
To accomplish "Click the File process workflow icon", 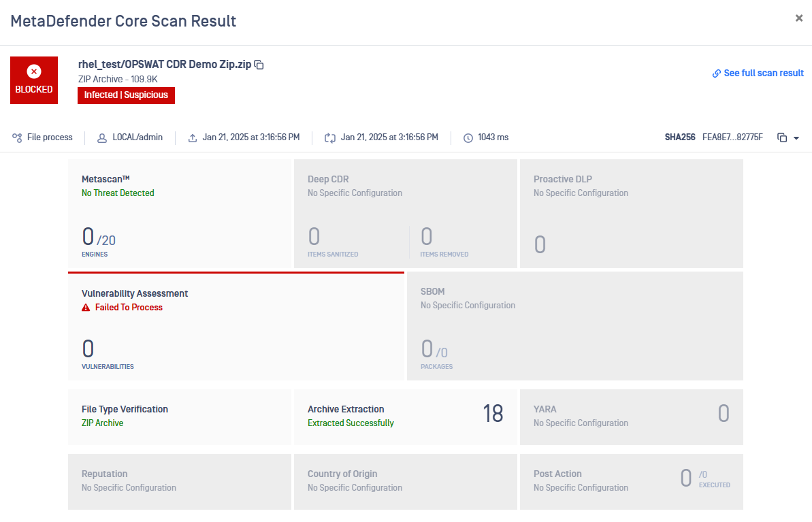I will [17, 137].
